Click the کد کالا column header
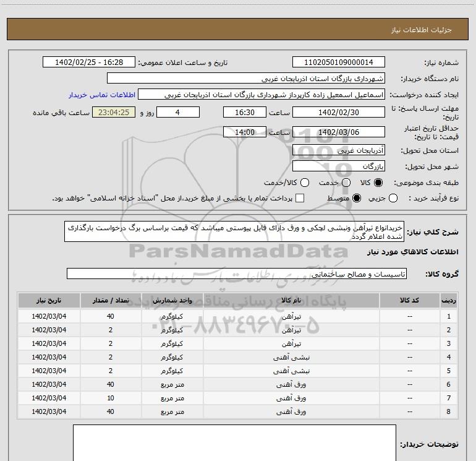Image resolution: width=476 pixels, height=461 pixels. pos(409,301)
